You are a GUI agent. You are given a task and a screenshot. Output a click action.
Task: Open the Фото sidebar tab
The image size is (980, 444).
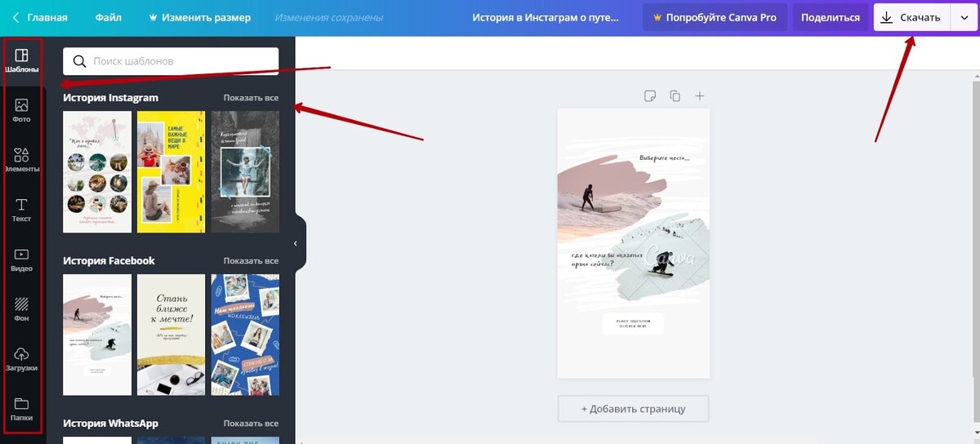point(22,111)
